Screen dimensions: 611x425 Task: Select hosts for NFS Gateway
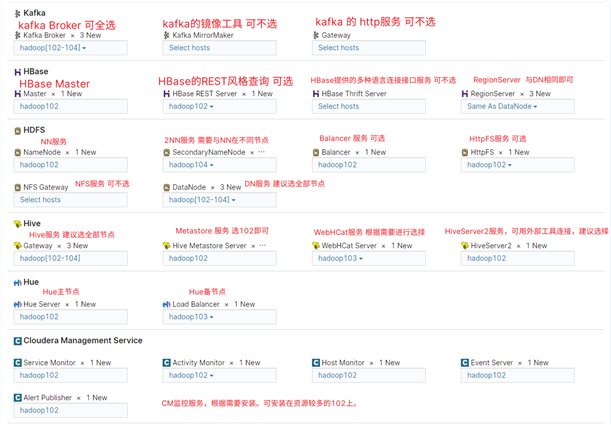click(x=71, y=200)
